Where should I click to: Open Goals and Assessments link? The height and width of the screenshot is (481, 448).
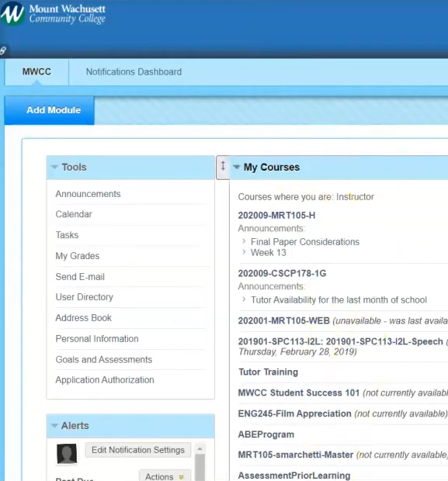pyautogui.click(x=104, y=359)
